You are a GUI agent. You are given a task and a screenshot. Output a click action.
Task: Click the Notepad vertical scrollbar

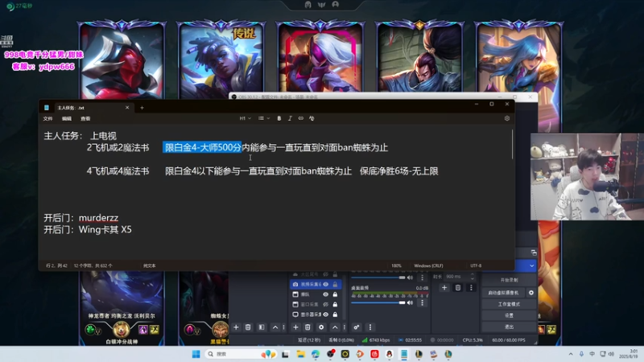[512, 144]
